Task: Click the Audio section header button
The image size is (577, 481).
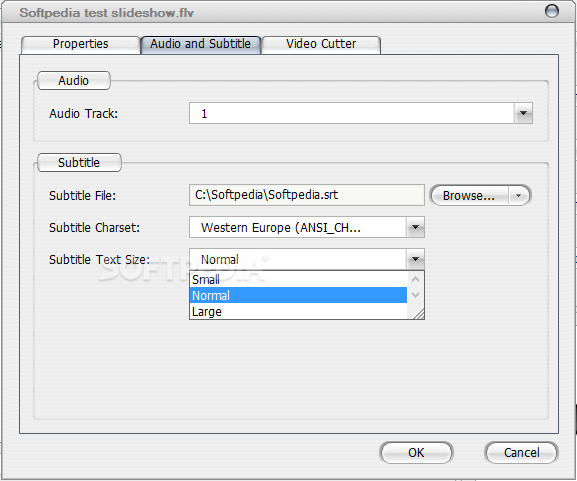Action: [74, 81]
